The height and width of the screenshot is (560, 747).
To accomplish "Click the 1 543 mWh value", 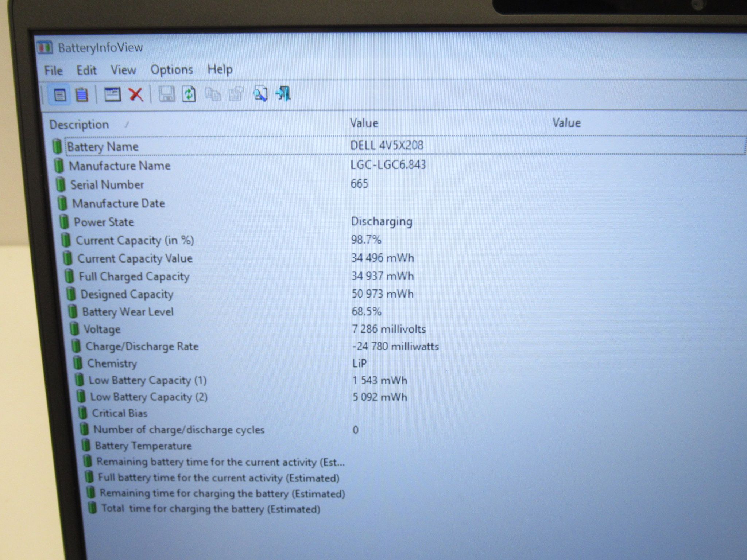I will point(380,380).
